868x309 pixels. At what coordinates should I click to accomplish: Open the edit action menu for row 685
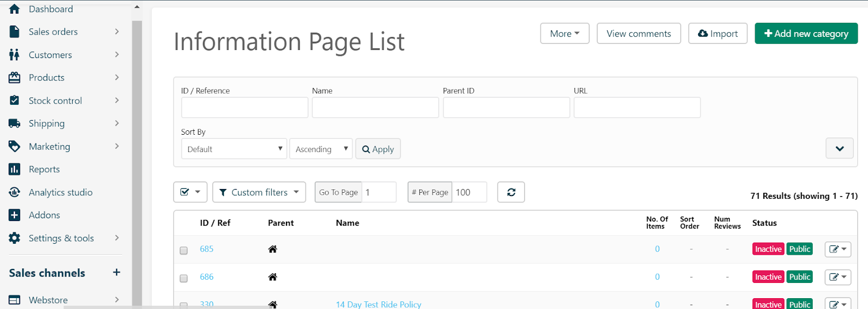(838, 249)
